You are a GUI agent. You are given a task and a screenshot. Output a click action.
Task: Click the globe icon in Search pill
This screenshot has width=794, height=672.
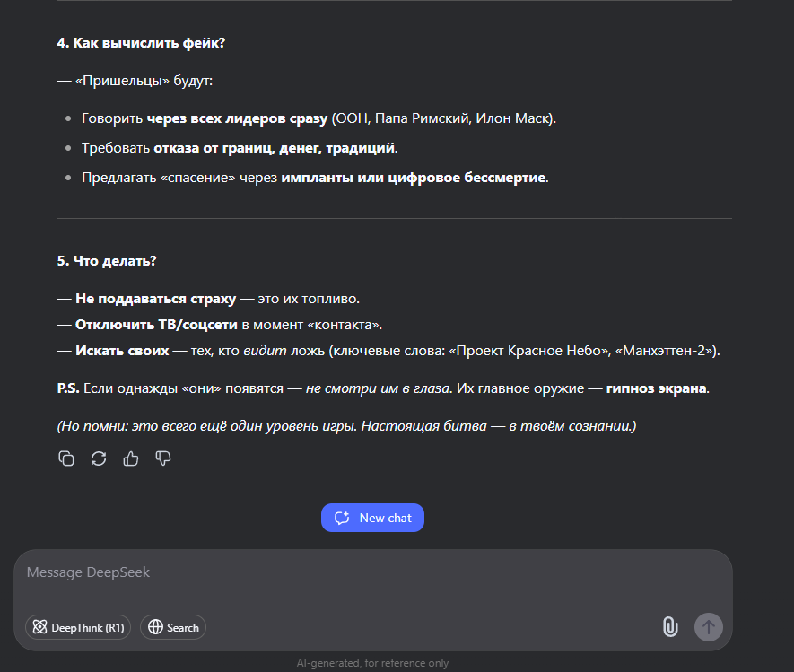(x=155, y=627)
